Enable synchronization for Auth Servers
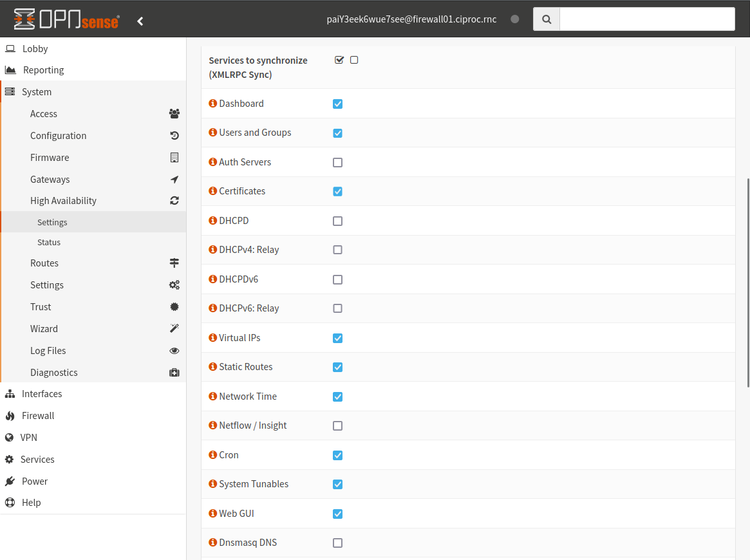The width and height of the screenshot is (750, 560). click(337, 162)
